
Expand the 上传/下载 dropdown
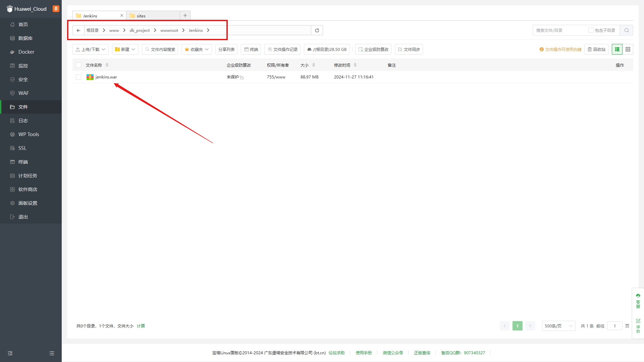click(x=91, y=49)
